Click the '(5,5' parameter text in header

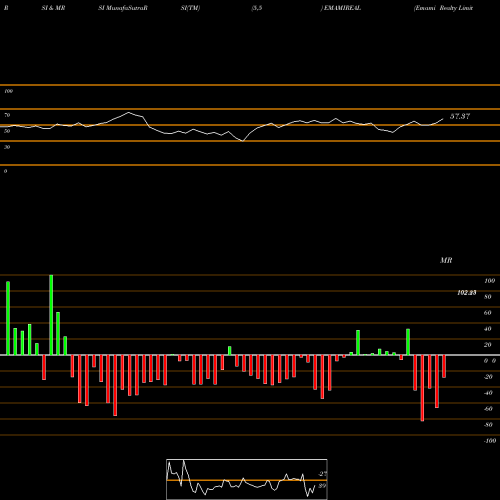[x=257, y=8]
